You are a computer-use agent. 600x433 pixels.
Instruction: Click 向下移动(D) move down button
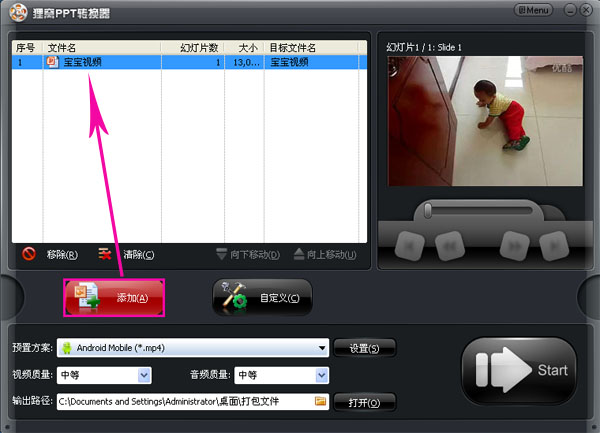click(x=248, y=254)
